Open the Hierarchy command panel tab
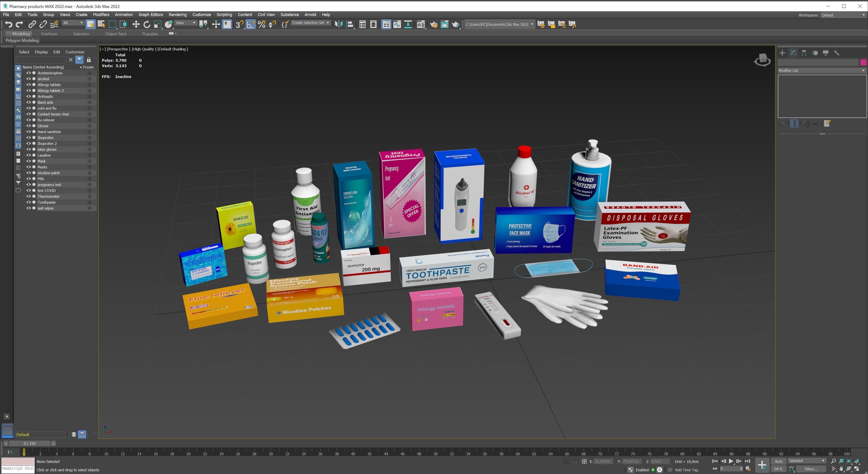Screen dimensions: 868x474 (804, 53)
